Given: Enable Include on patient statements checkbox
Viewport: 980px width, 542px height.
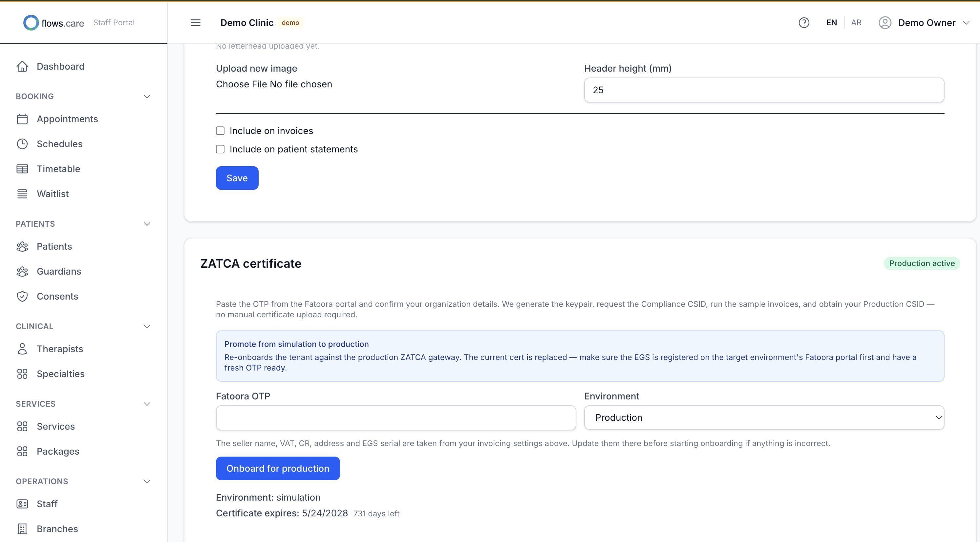Looking at the screenshot, I should tap(220, 149).
